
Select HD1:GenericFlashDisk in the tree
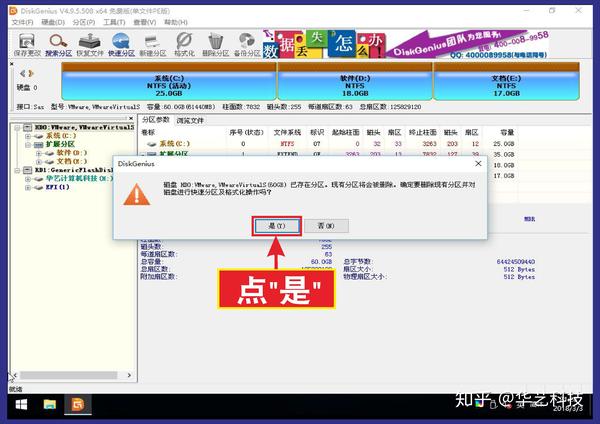coord(74,170)
